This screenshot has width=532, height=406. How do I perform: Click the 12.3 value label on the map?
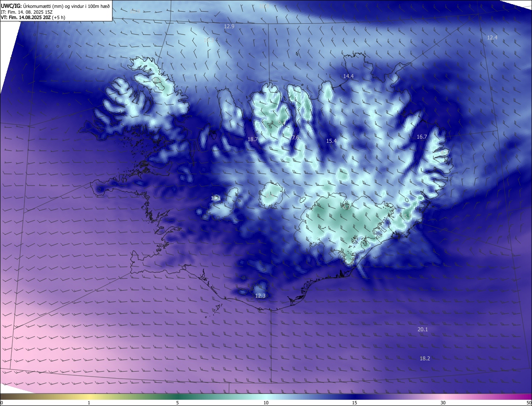[x=260, y=296]
